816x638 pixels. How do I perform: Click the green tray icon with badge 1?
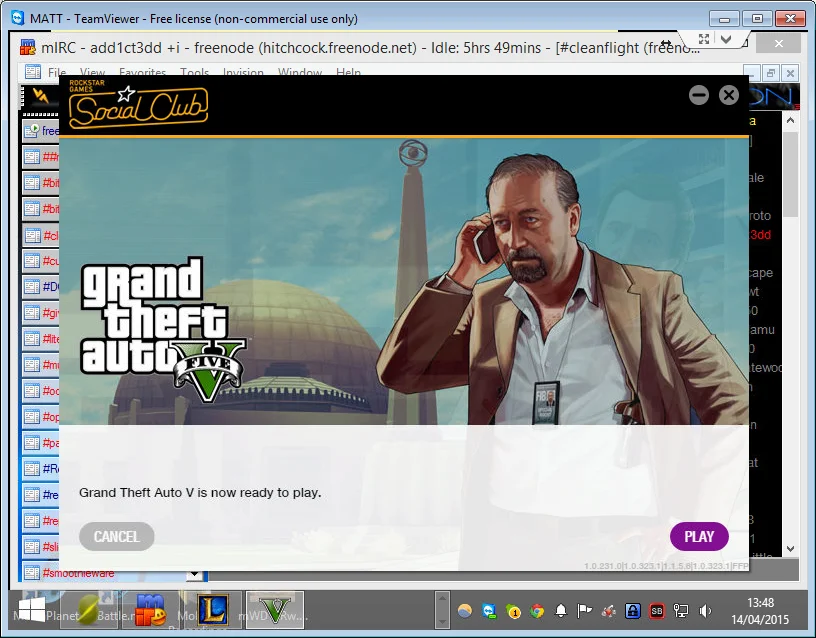513,611
